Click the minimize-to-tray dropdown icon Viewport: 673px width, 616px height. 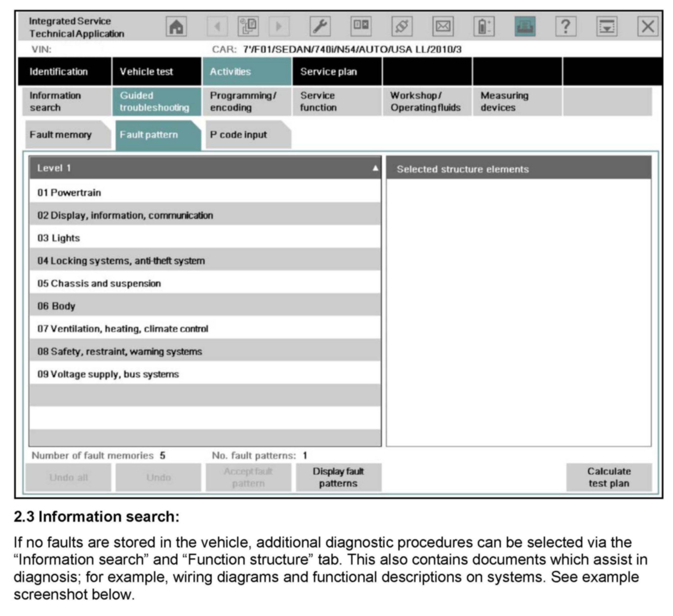[607, 26]
